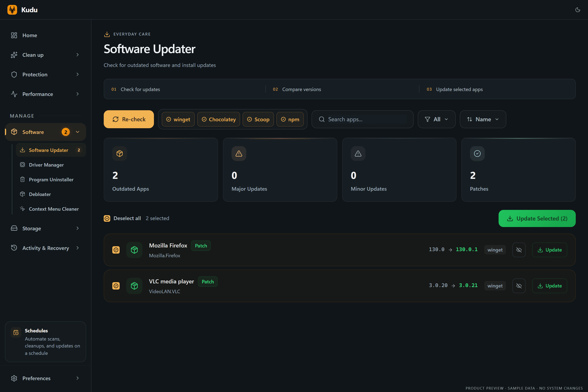588x392 pixels.
Task: Open Program Uninstaller
Action: [x=51, y=179]
